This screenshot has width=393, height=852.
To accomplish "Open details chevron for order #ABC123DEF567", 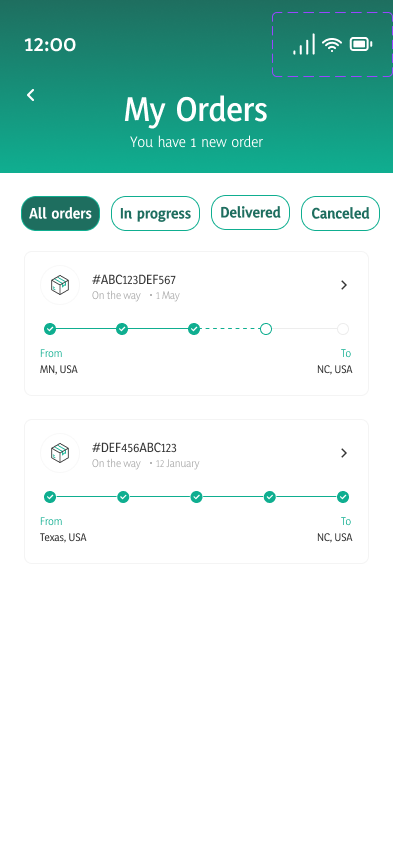I will [x=344, y=285].
